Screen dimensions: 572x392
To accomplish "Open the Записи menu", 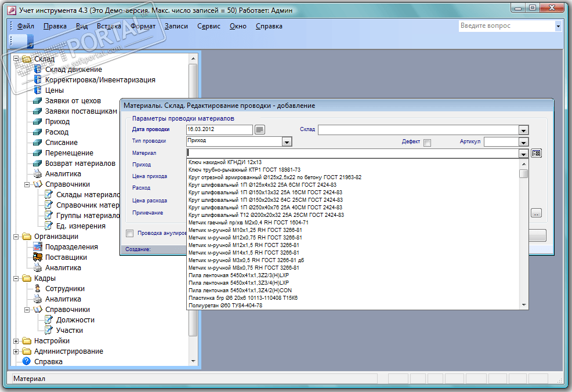I will click(x=176, y=26).
